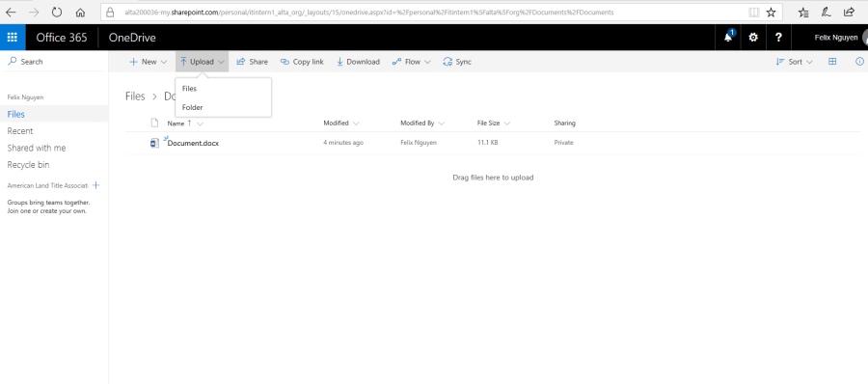The height and width of the screenshot is (384, 868).
Task: Open the Office 365 app launcher grid
Action: 13,37
